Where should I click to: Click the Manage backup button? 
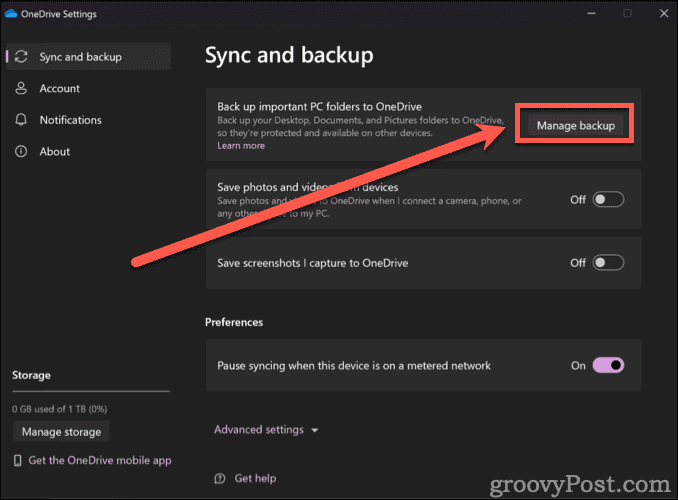pyautogui.click(x=576, y=125)
